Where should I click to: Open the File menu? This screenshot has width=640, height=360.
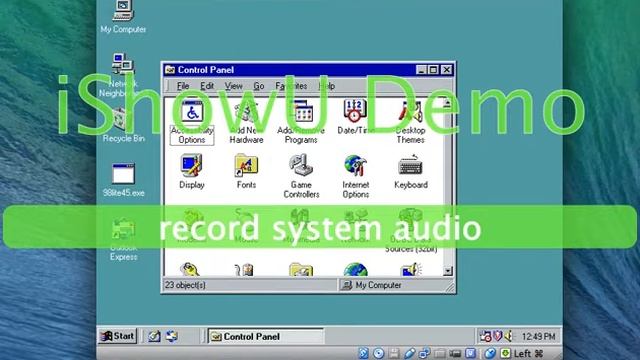click(x=183, y=86)
